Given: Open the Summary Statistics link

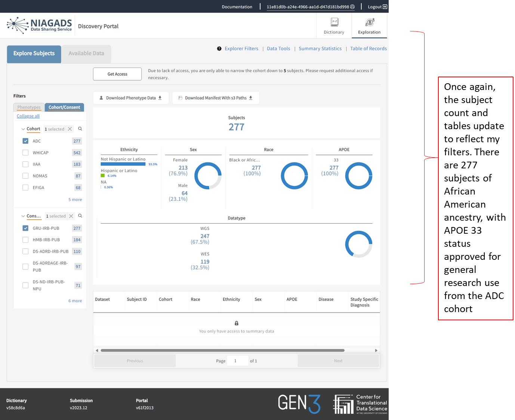Looking at the screenshot, I should click(x=320, y=49).
